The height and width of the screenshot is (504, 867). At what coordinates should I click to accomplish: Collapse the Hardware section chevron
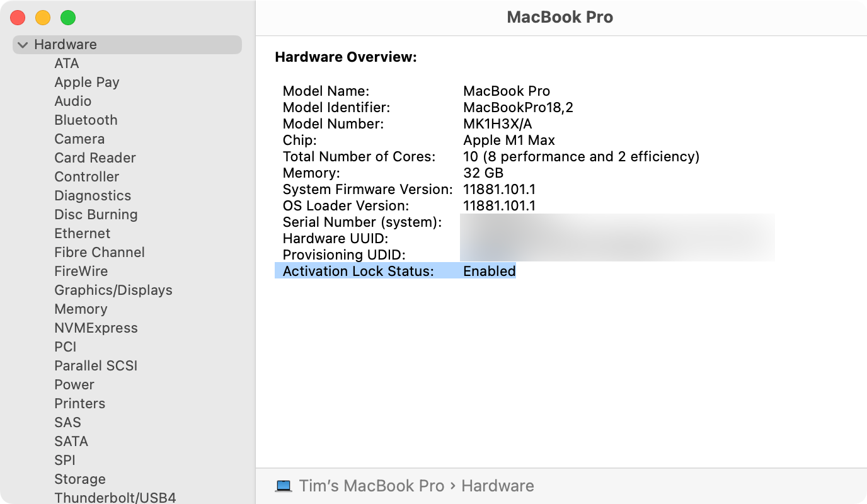click(23, 45)
